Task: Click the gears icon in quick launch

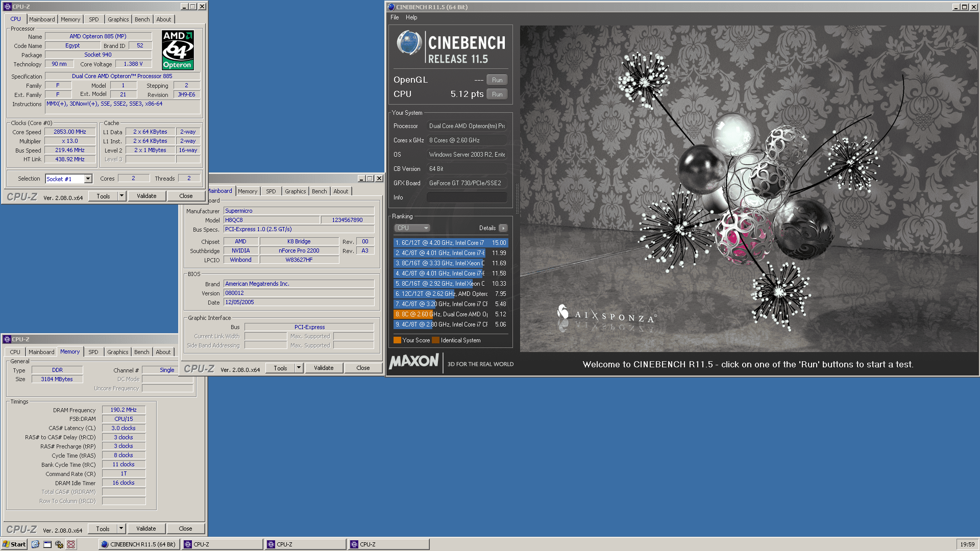Action: pos(59,544)
